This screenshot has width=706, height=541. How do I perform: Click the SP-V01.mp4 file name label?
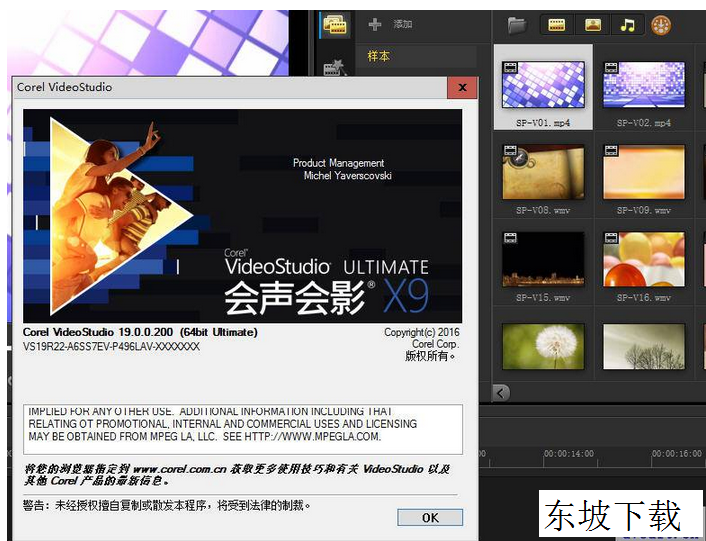pyautogui.click(x=543, y=123)
